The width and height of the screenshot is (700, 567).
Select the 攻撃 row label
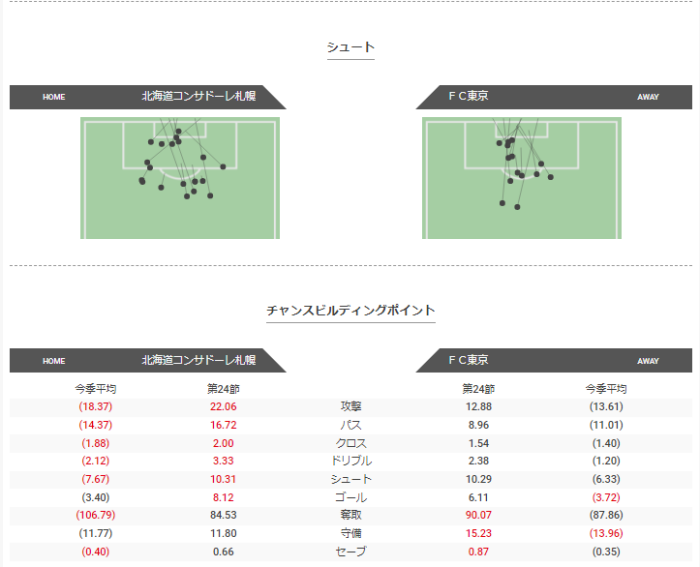[350, 407]
